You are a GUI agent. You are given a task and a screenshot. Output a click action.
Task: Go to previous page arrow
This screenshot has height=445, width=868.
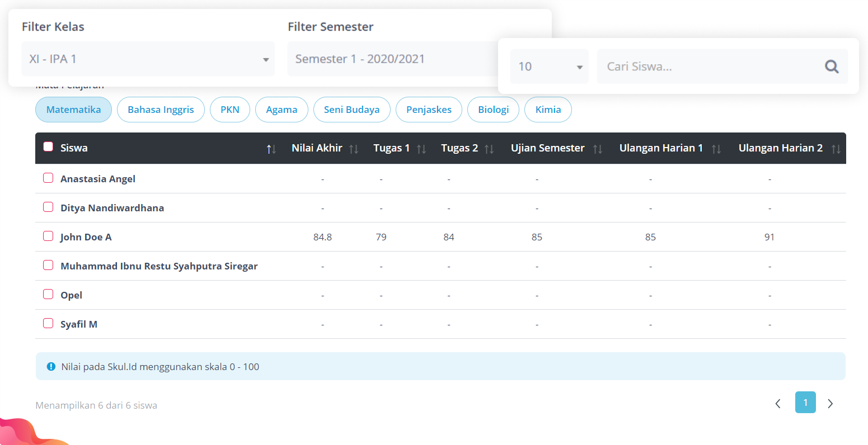tap(778, 404)
